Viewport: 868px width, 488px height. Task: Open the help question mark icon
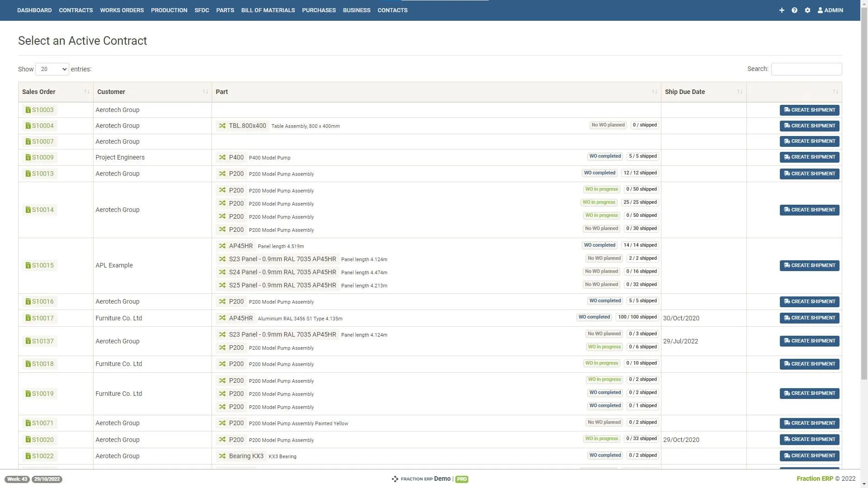click(794, 10)
